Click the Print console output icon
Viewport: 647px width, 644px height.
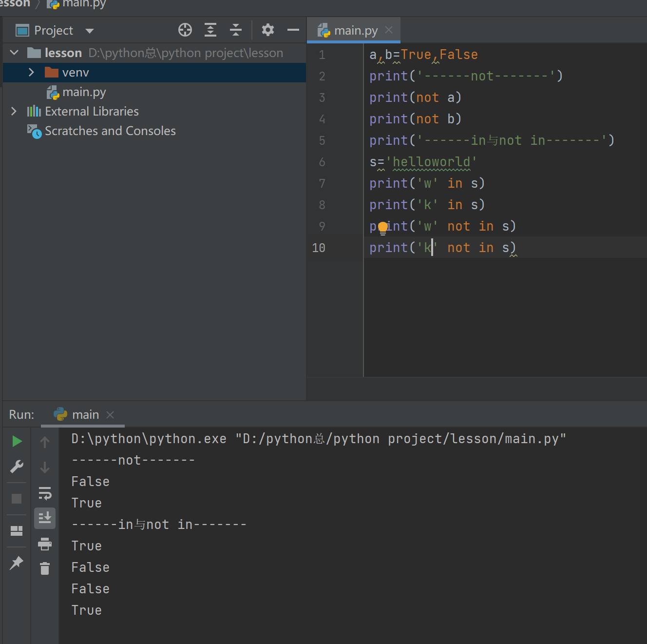pos(45,544)
